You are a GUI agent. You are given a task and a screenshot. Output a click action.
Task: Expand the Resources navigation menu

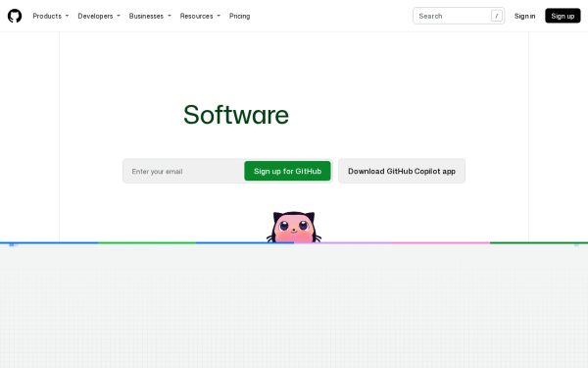tap(200, 16)
